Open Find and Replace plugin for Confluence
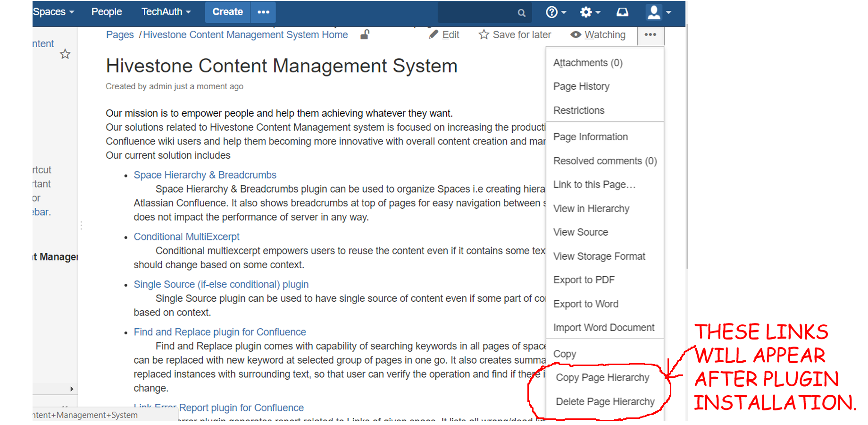Screen dimensions: 868x425 coord(220,332)
